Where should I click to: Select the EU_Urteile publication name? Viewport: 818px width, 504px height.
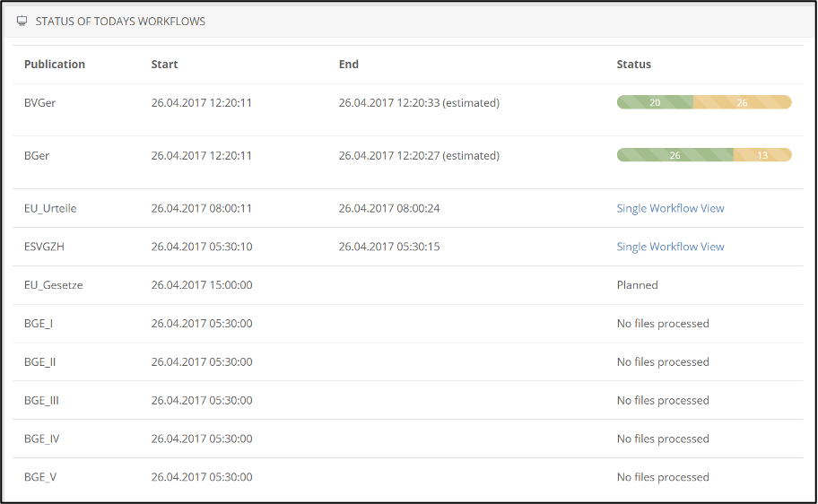[50, 208]
